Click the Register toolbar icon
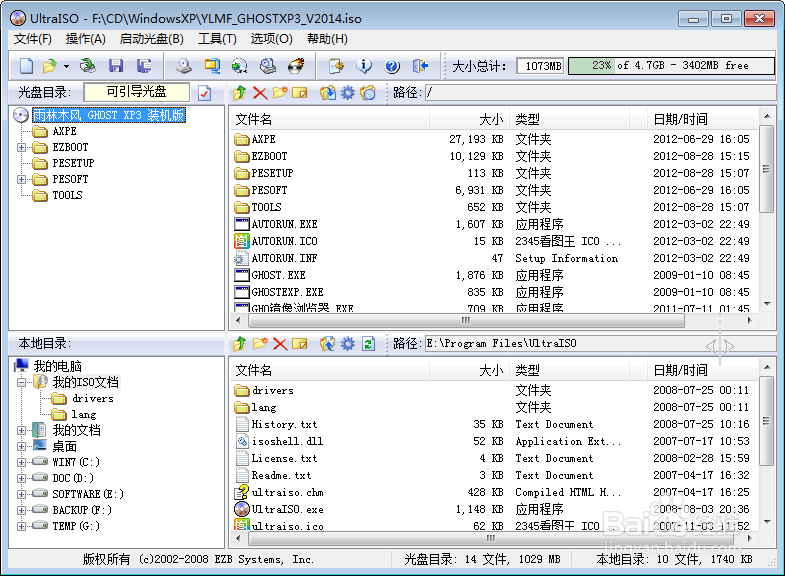This screenshot has width=785, height=576. click(336, 66)
